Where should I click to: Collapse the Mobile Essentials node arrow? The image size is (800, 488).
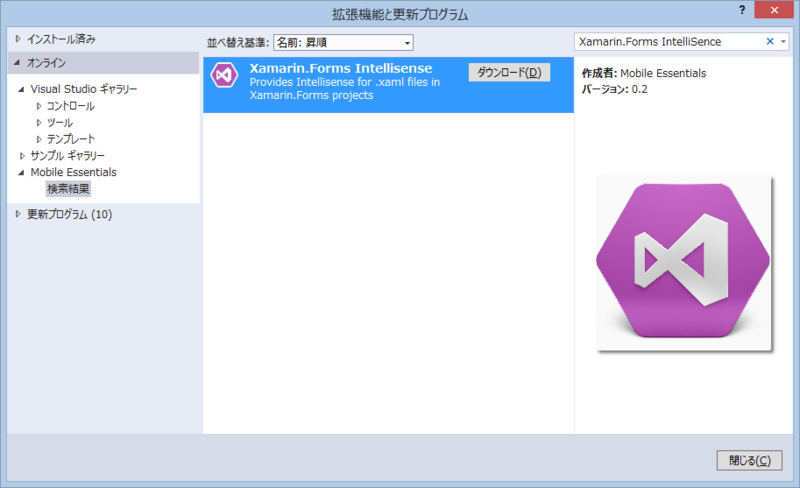coord(21,173)
